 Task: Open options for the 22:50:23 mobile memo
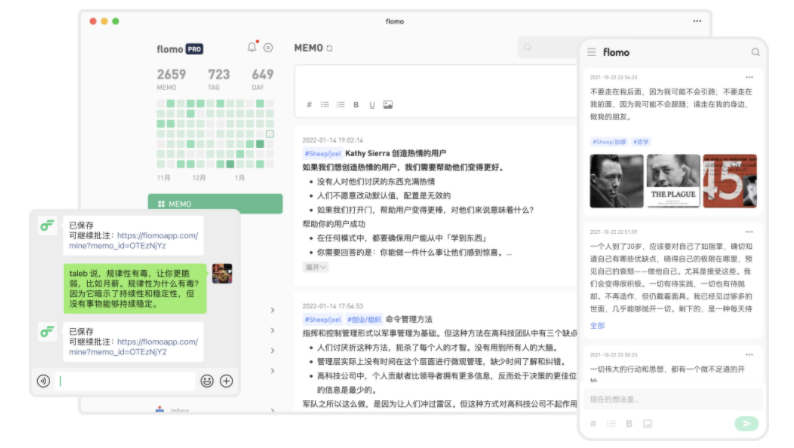click(x=749, y=355)
